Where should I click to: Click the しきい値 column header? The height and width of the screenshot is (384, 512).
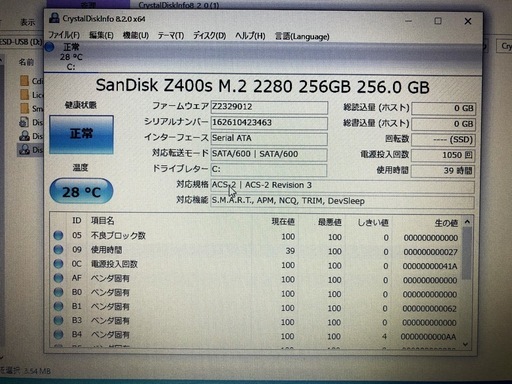click(373, 222)
